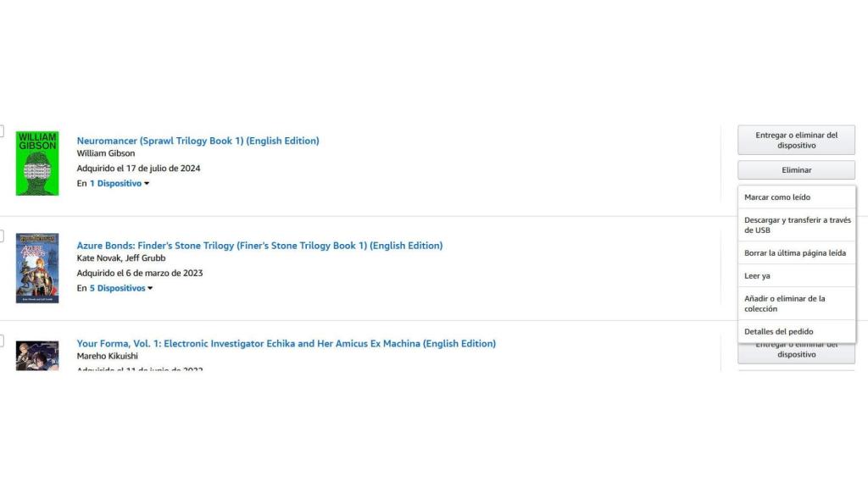Viewport: 868px width, 488px height.
Task: Open the '5 Dispositivos' dropdown under Azure Bonds
Action: (119, 288)
